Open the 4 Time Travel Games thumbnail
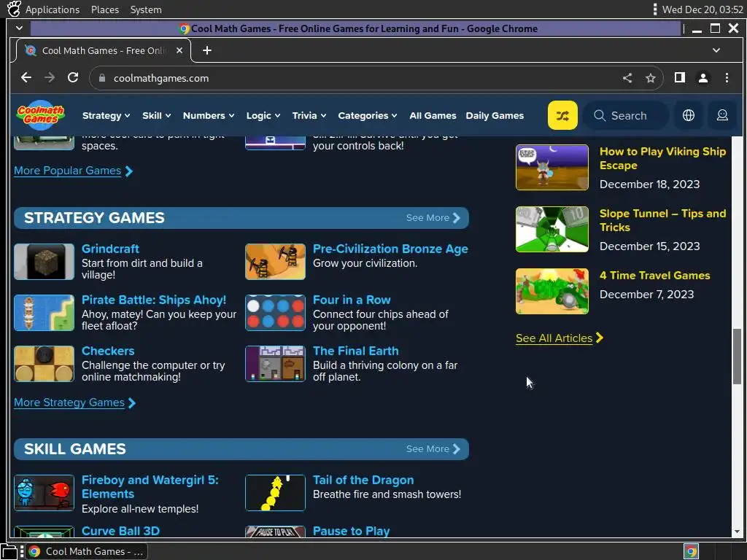This screenshot has width=747, height=560. pyautogui.click(x=551, y=291)
